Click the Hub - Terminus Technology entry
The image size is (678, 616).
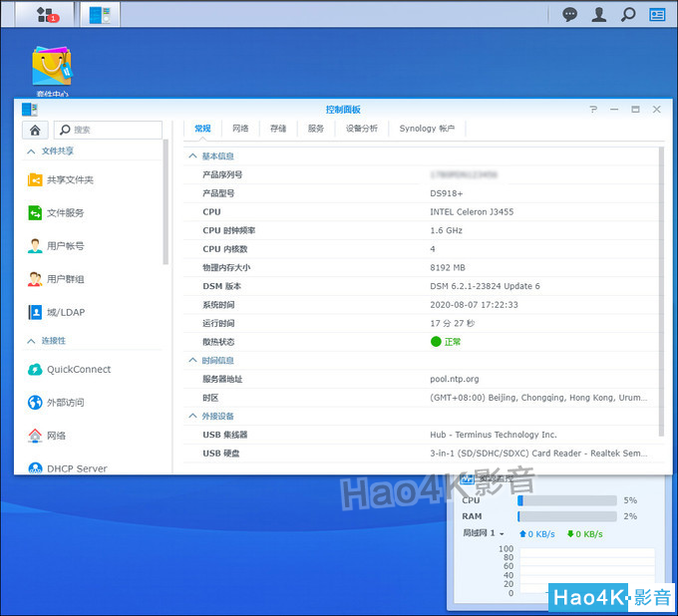point(494,435)
